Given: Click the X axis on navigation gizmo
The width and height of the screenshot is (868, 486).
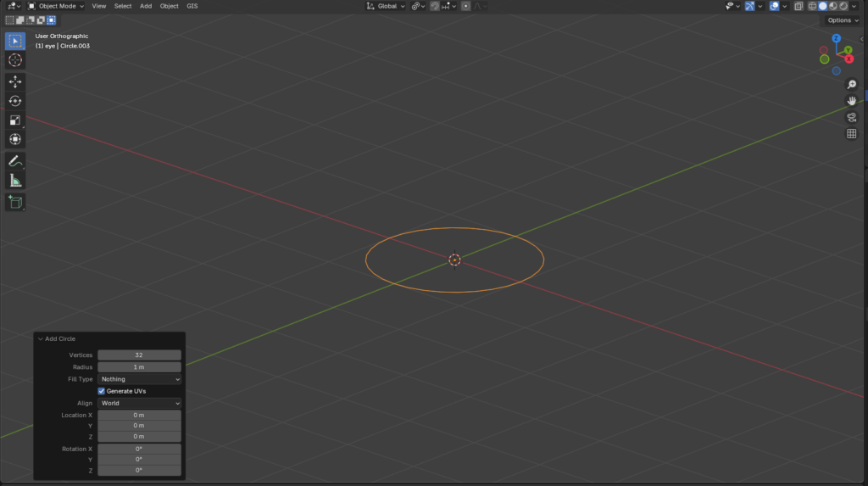Looking at the screenshot, I should click(849, 59).
